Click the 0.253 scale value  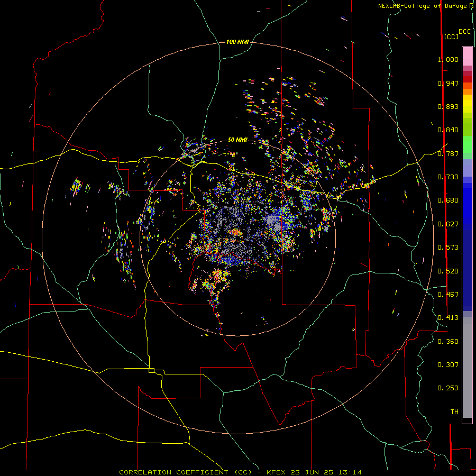pos(448,388)
